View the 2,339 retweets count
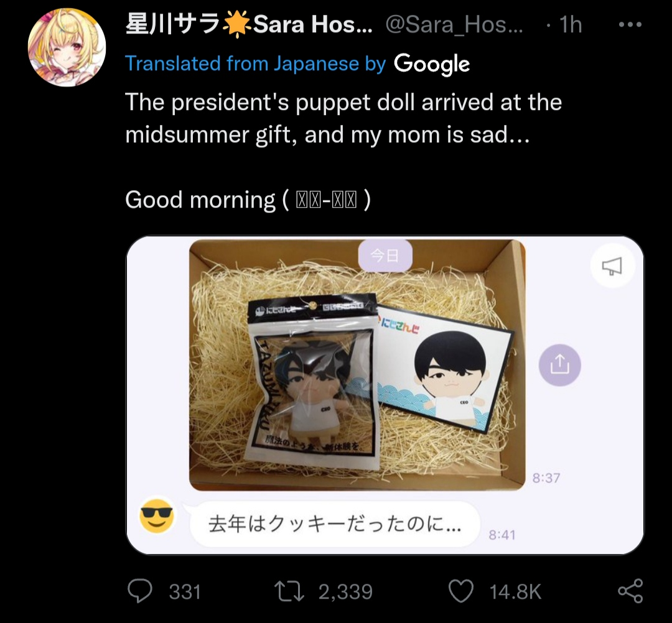The height and width of the screenshot is (623, 672). click(x=345, y=592)
